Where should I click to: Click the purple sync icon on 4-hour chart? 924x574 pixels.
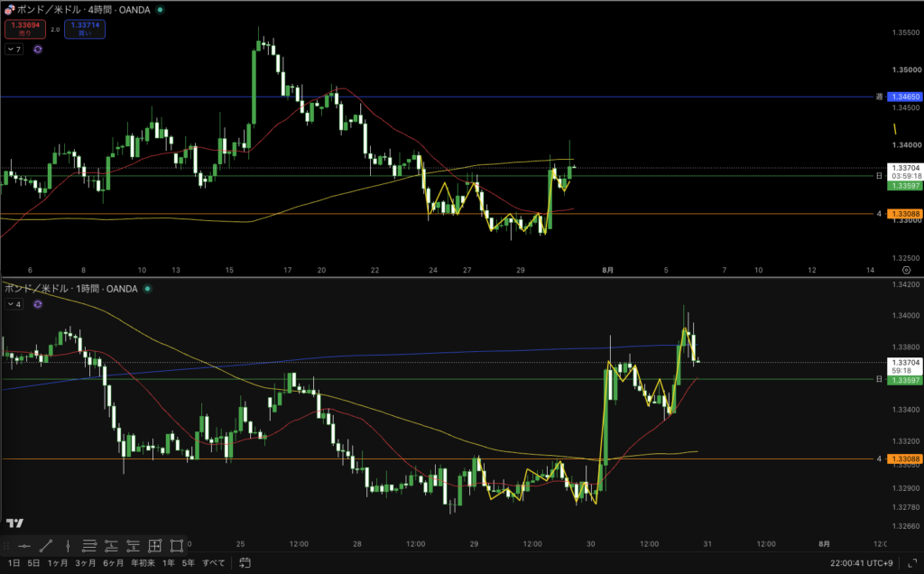(38, 50)
